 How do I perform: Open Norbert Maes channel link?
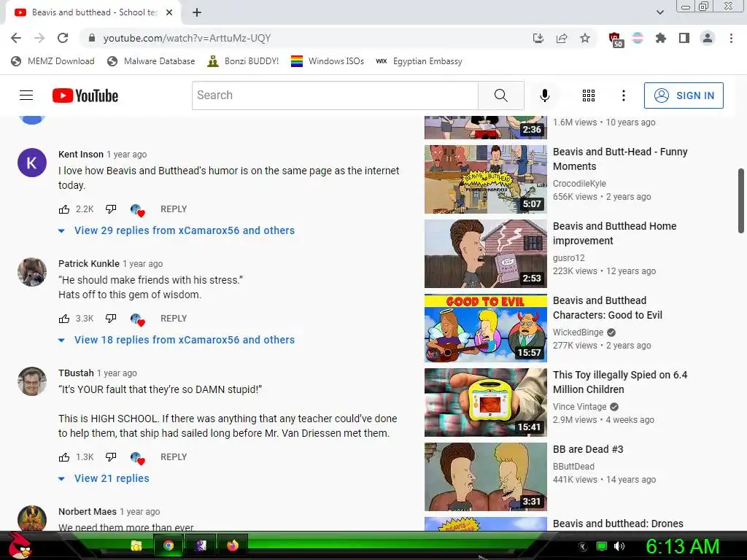click(x=88, y=511)
